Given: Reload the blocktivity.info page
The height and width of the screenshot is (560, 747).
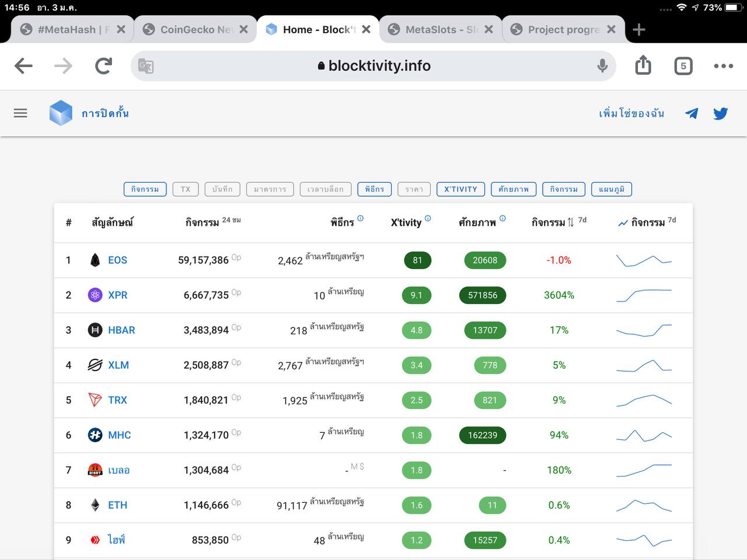Looking at the screenshot, I should [x=103, y=66].
